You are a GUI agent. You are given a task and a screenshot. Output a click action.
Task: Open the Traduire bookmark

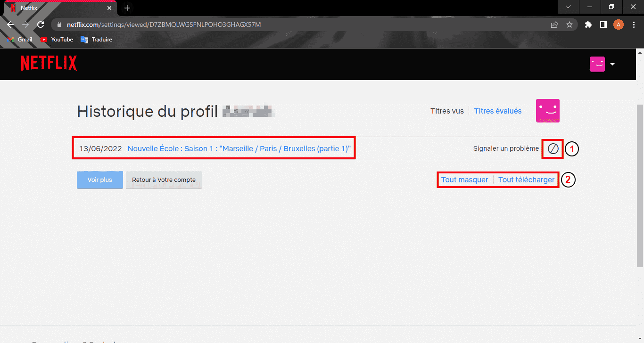97,40
